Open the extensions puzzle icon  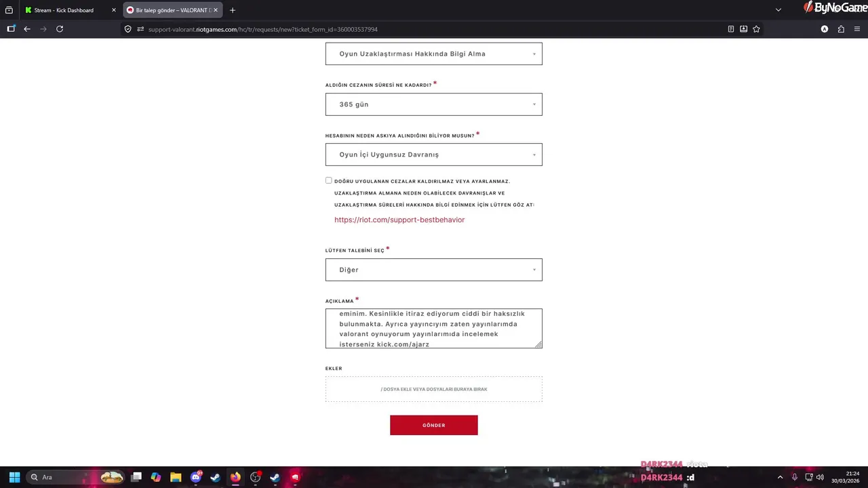(x=841, y=29)
